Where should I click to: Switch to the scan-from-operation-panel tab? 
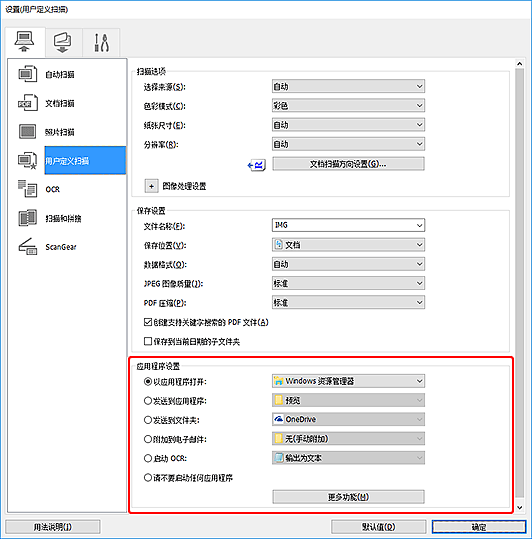pos(63,43)
